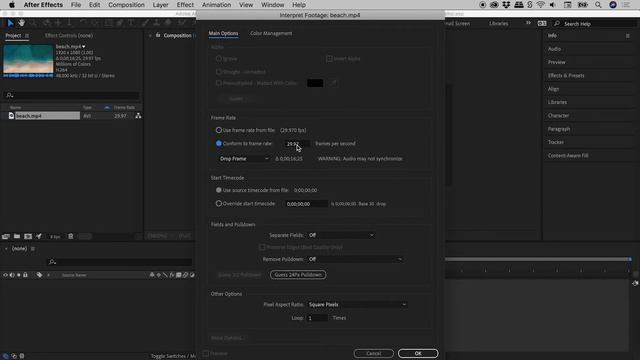Click the label tag column icon in timeline
The image size is (640, 360).
[x=39, y=275]
